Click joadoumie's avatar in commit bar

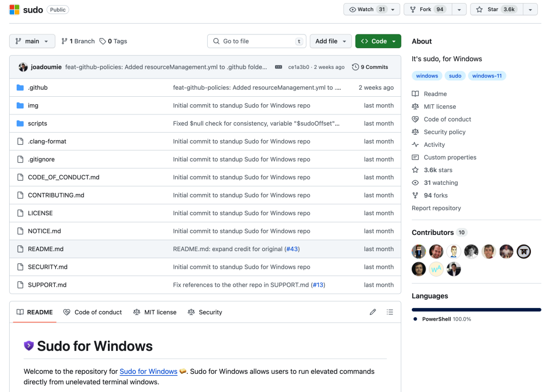[x=23, y=67]
